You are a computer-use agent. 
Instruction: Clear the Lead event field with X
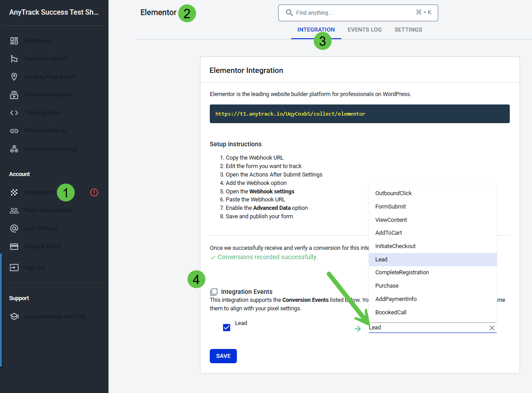point(492,328)
